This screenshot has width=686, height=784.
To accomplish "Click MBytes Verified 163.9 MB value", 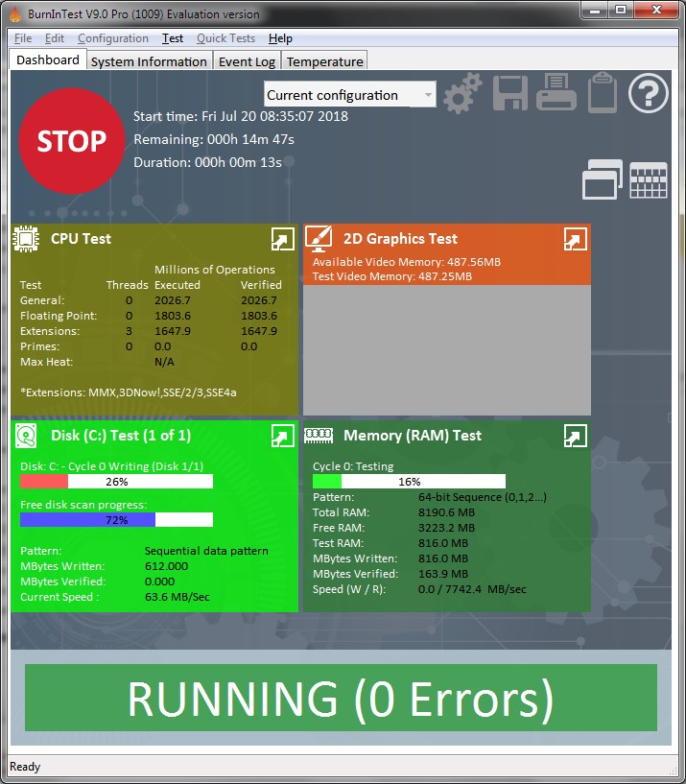I will [x=443, y=574].
